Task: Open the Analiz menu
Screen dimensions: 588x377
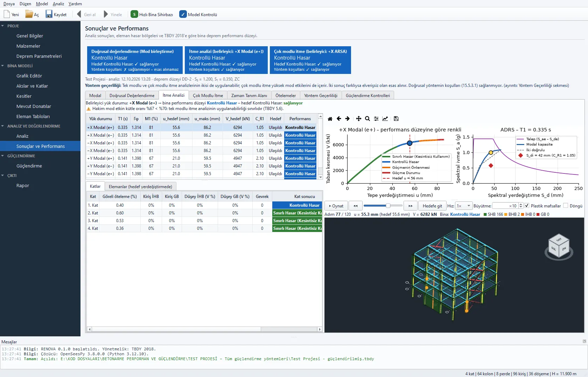Action: [x=58, y=4]
